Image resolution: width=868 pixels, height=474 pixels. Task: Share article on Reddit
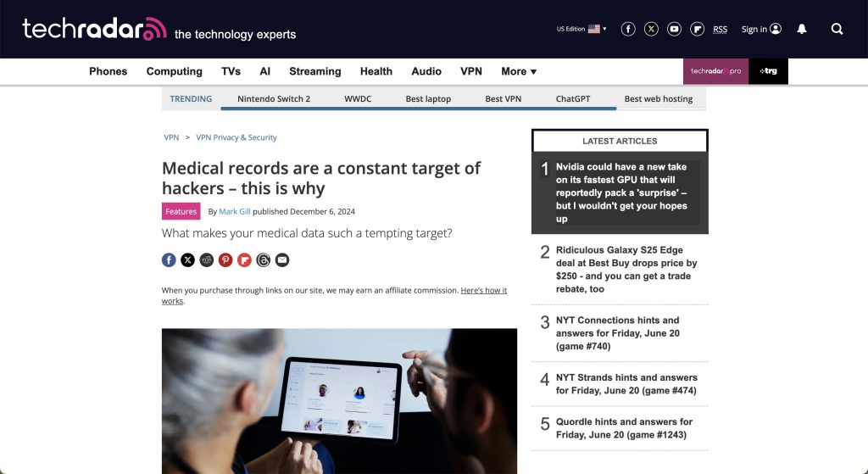[x=207, y=259]
